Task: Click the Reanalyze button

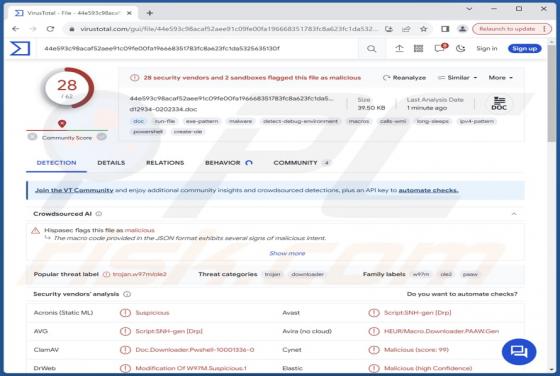Action: pos(404,77)
